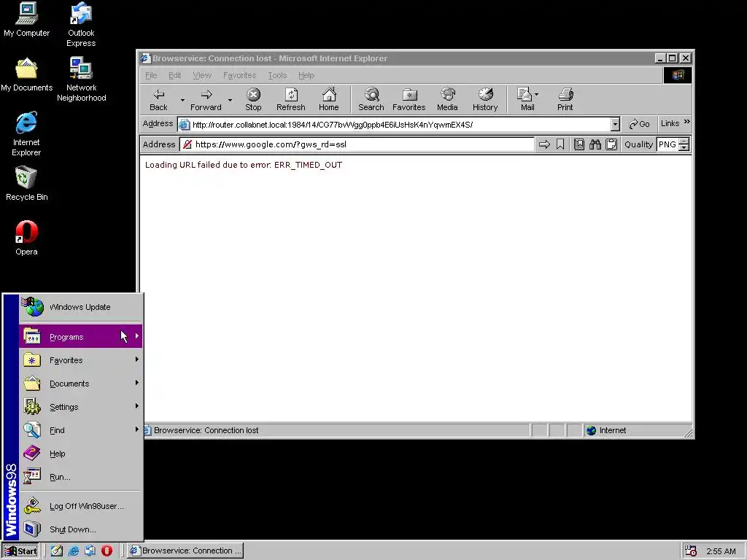Screen dimensions: 747x560
Task: Select Network Neighborhood desktop icon
Action: (81, 79)
